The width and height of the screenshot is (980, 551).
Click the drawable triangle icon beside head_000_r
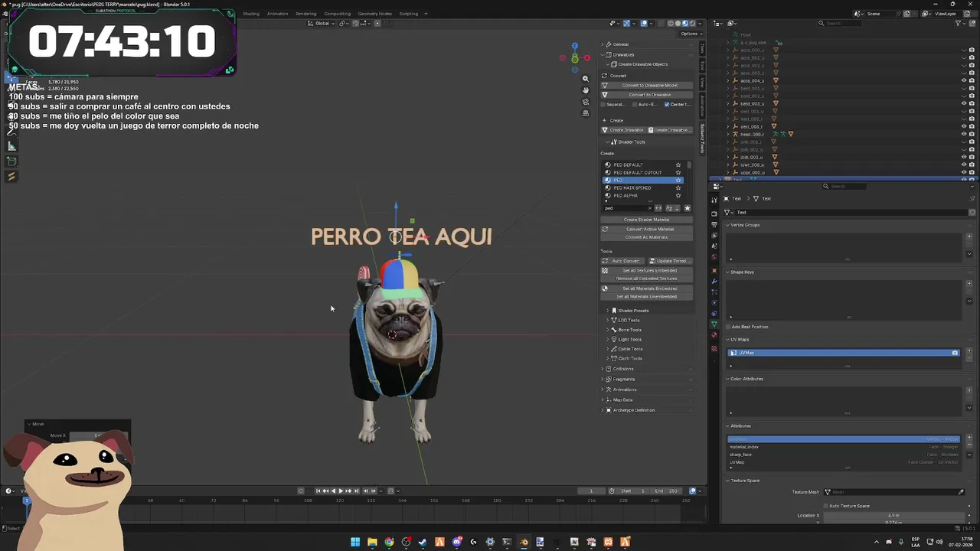791,134
